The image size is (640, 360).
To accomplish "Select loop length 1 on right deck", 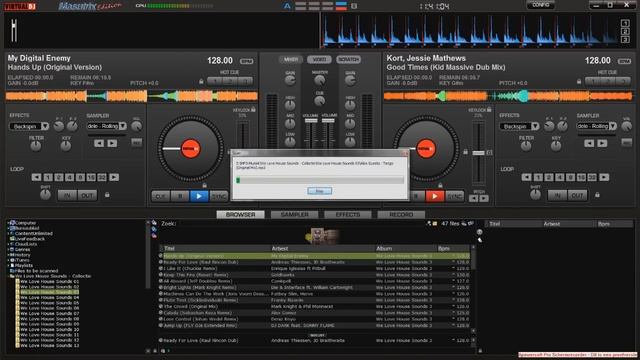I will [x=538, y=177].
